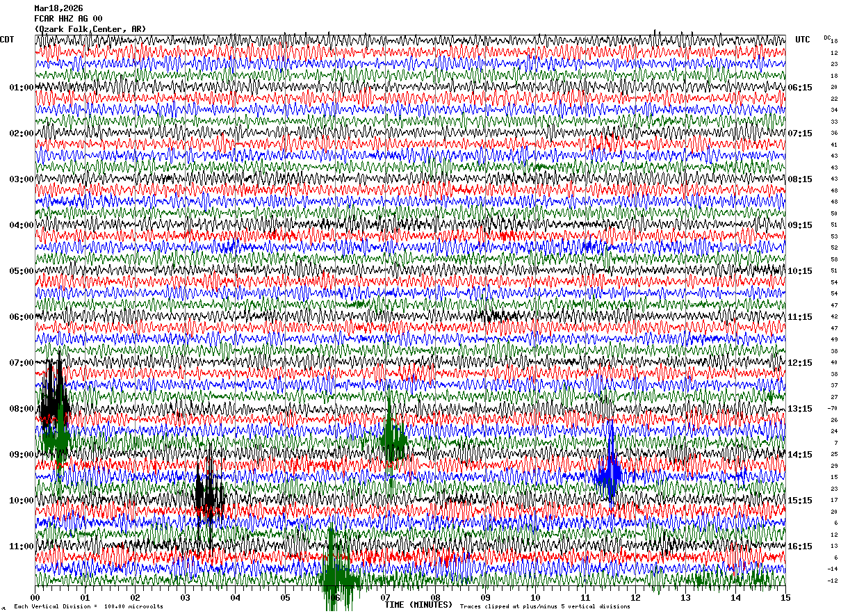Image resolution: width=841 pixels, height=616 pixels.
Task: Select the 06:00 CDT row label
Action: point(22,317)
